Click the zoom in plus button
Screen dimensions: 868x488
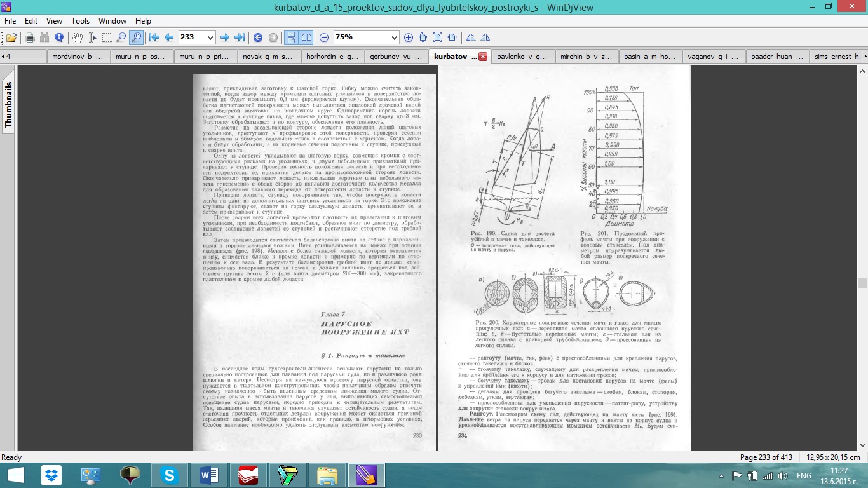pyautogui.click(x=409, y=37)
